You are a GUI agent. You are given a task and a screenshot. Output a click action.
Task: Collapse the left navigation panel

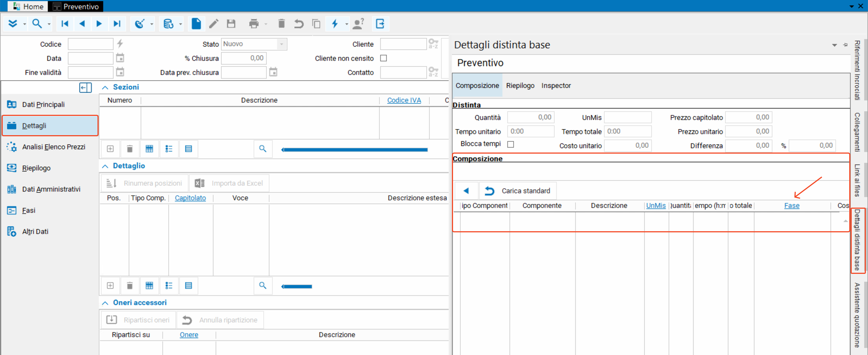(85, 88)
